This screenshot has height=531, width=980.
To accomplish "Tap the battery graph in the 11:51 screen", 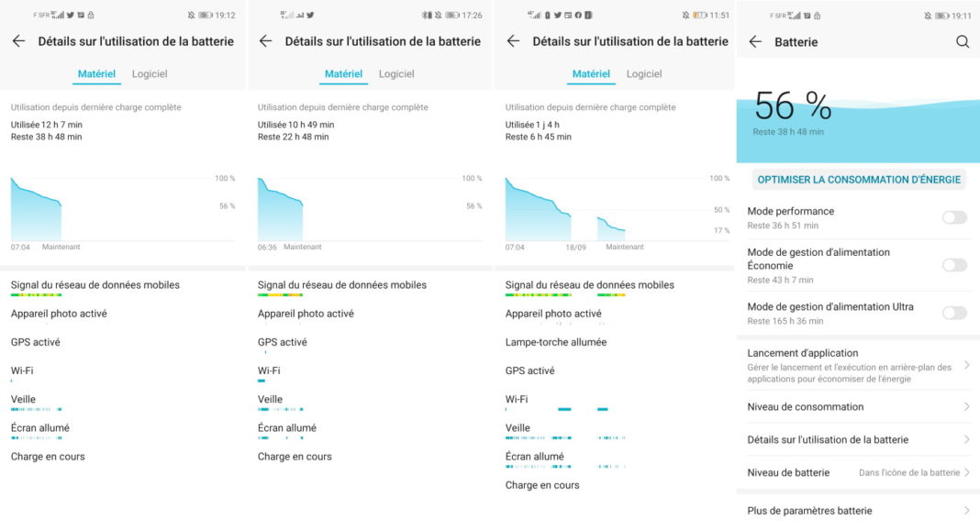I will click(617, 209).
